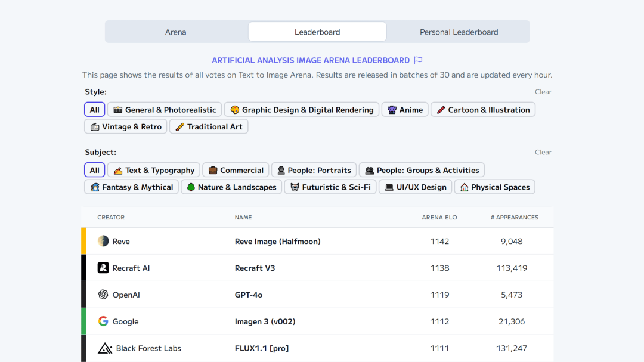Click the flag icon beside leaderboard title
This screenshot has width=644, height=362.
pos(418,60)
